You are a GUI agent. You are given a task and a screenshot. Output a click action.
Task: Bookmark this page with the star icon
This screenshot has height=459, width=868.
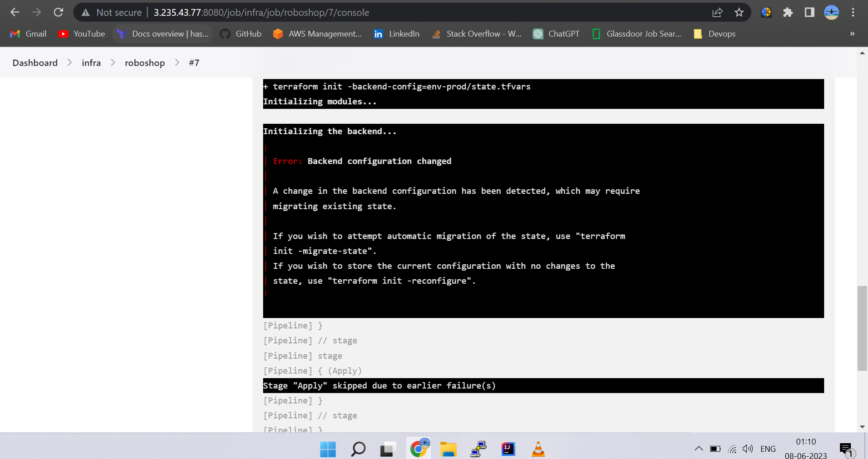(x=739, y=12)
